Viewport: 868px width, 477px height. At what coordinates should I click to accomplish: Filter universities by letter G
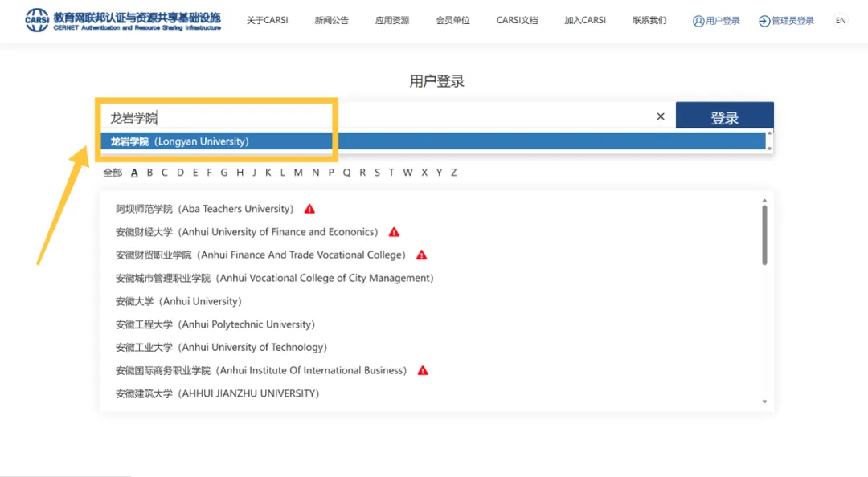click(x=224, y=173)
